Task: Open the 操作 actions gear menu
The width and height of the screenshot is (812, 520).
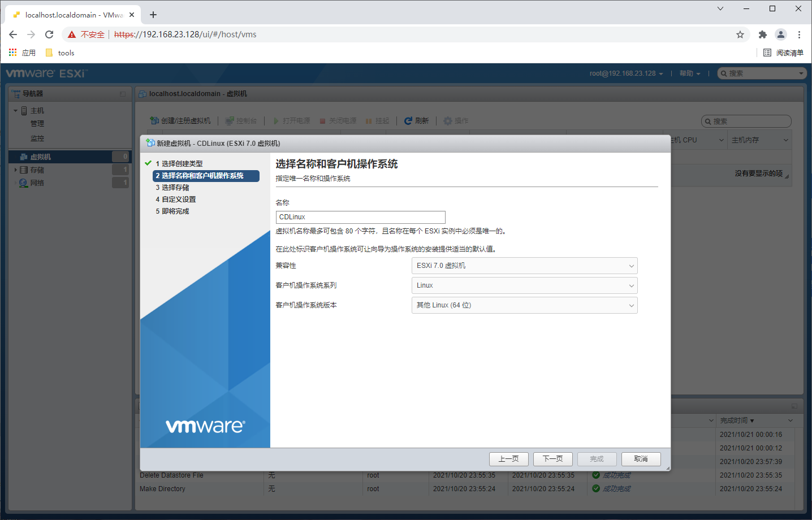Action: click(x=456, y=121)
